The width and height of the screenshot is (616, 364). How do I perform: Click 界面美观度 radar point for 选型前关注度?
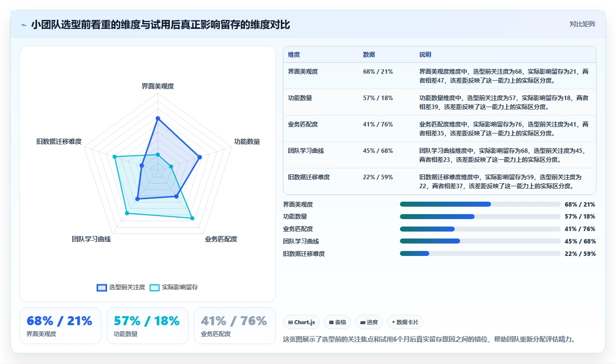point(158,119)
